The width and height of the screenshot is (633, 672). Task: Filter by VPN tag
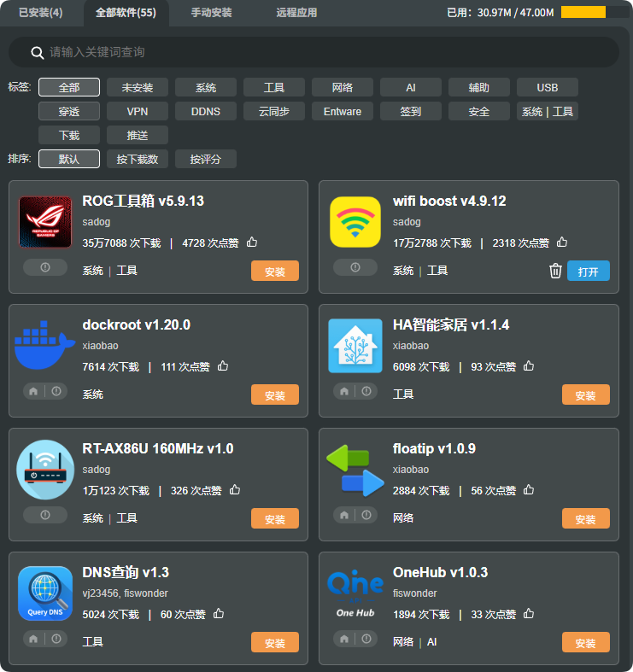138,111
